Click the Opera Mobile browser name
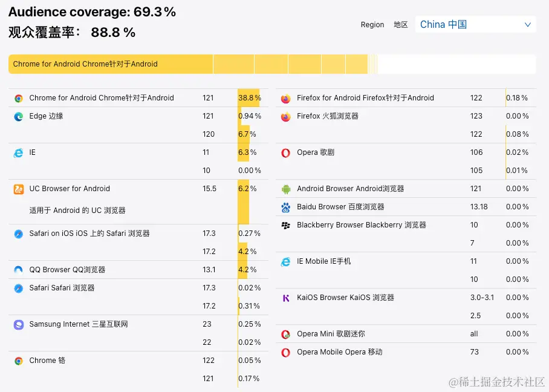Screen dimensions: 549x392 [339, 352]
